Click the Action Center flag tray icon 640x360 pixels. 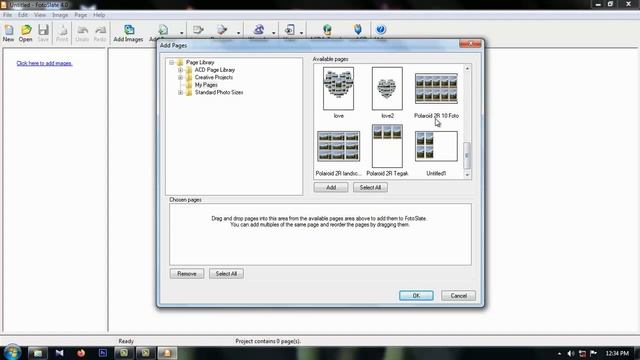(594, 353)
